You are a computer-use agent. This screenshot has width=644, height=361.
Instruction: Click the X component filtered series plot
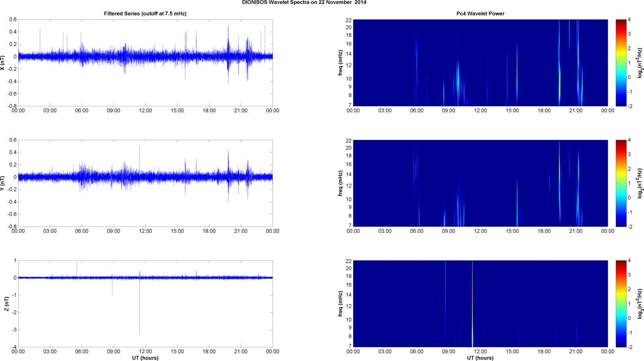(145, 63)
